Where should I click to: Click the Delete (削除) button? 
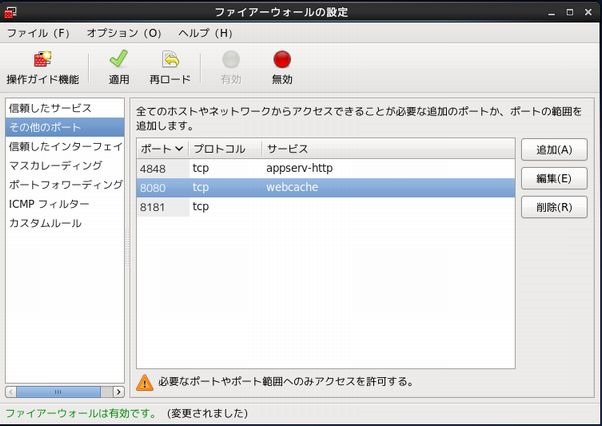click(x=553, y=208)
